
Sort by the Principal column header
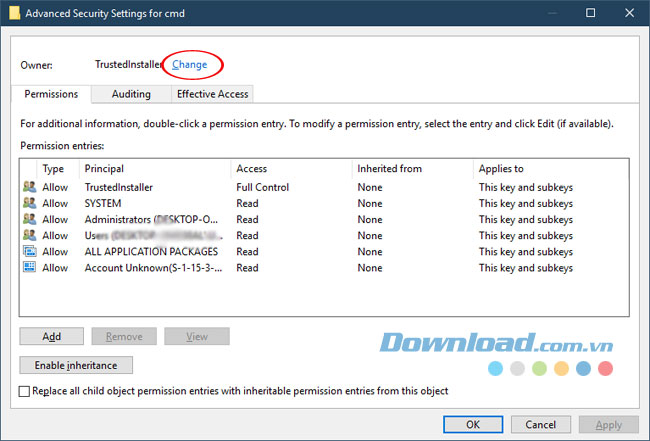[155, 169]
